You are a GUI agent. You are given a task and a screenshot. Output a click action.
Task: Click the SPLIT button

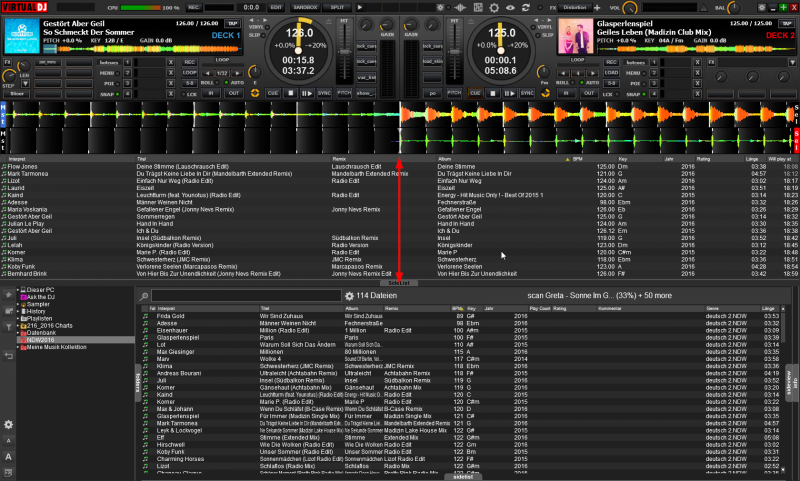(337, 8)
